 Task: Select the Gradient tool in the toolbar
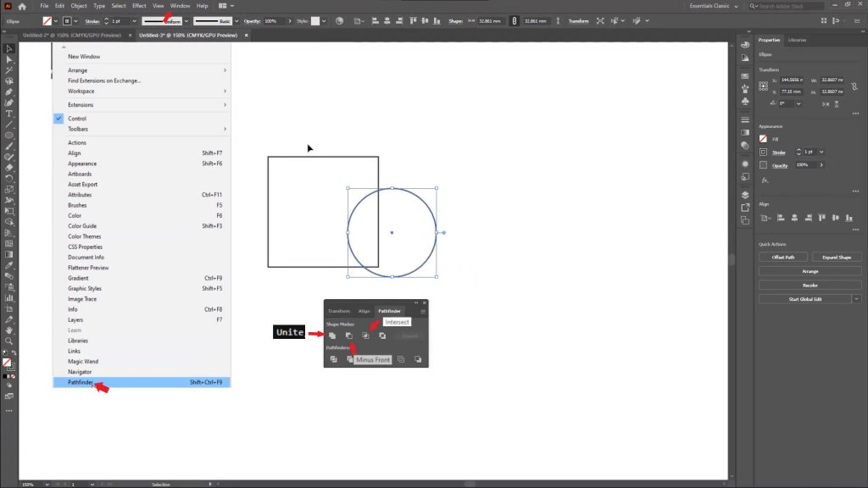coord(8,254)
